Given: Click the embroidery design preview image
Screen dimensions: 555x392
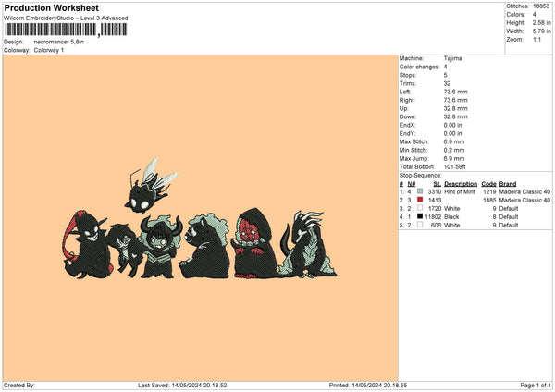Looking at the screenshot, I should pyautogui.click(x=199, y=218).
